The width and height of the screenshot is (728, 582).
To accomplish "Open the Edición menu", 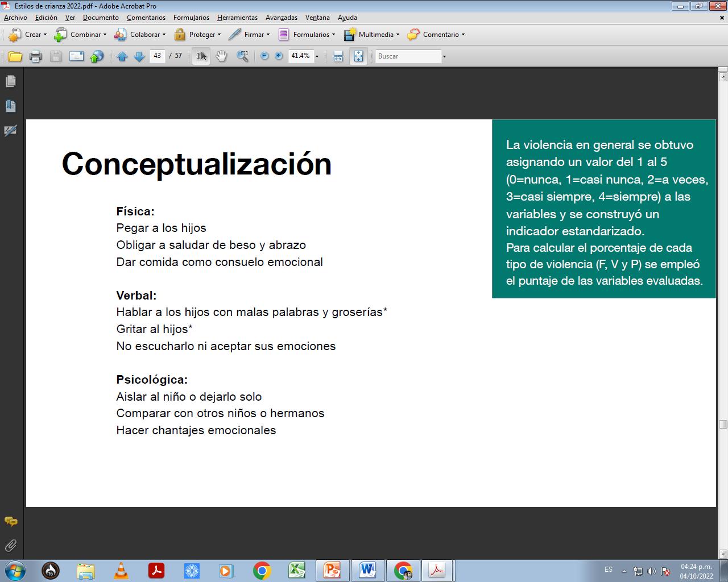I will (x=46, y=18).
